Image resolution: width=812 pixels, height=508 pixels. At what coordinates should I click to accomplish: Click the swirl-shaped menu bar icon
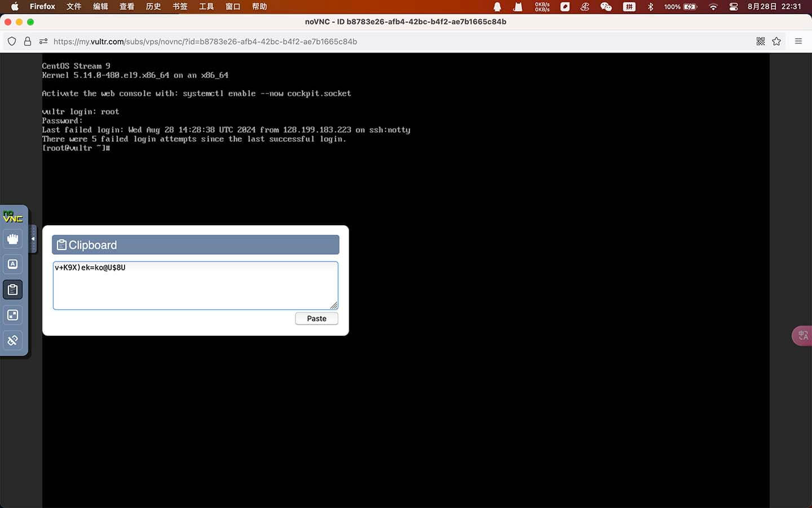point(585,7)
